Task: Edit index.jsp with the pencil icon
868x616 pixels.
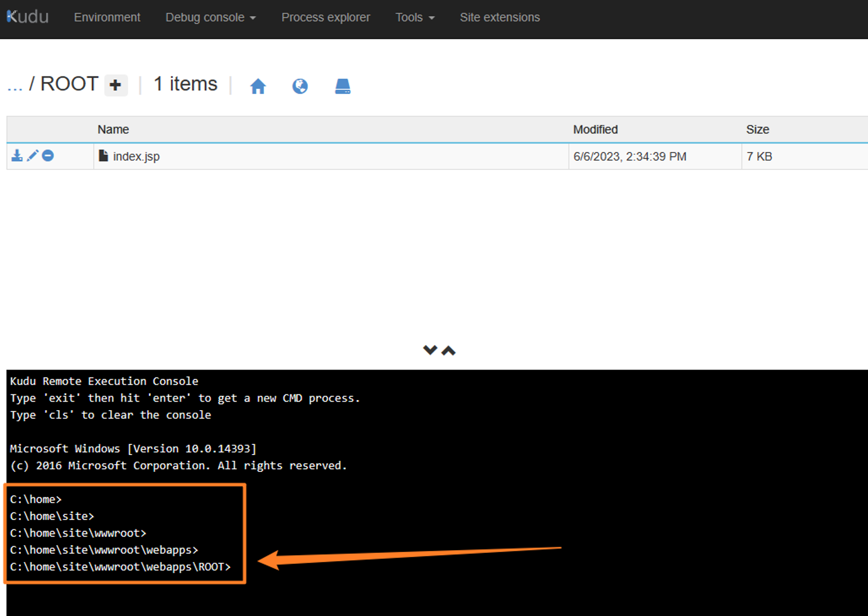Action: click(x=33, y=156)
